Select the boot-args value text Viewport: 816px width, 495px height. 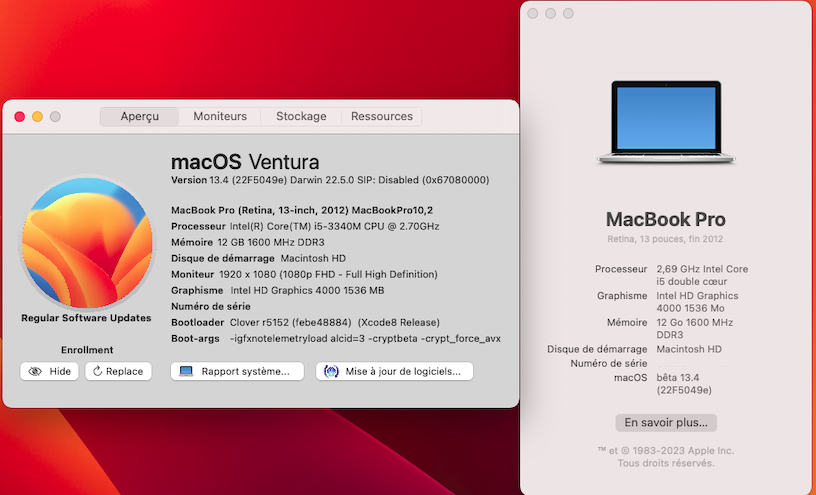pyautogui.click(x=365, y=338)
